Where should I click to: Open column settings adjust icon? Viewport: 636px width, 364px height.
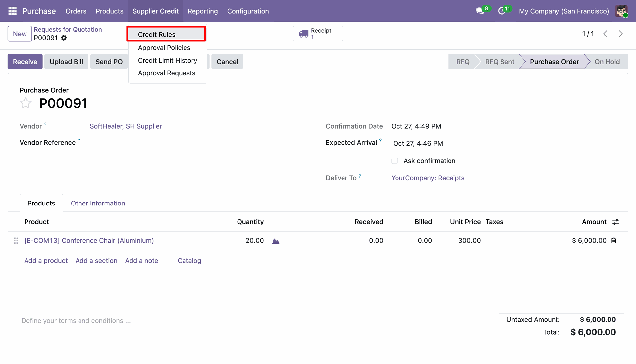pos(616,222)
